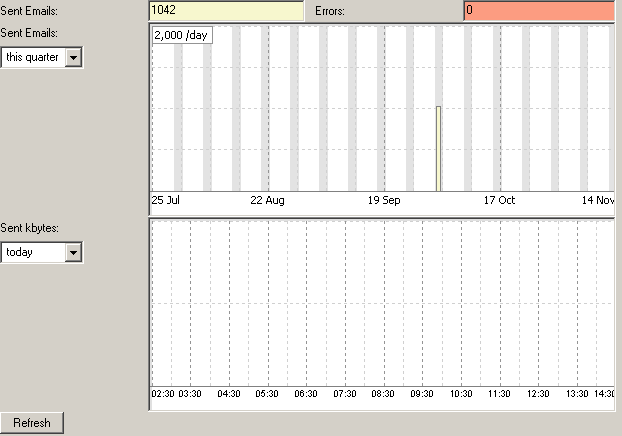Click the 04:30 time label

[229, 394]
